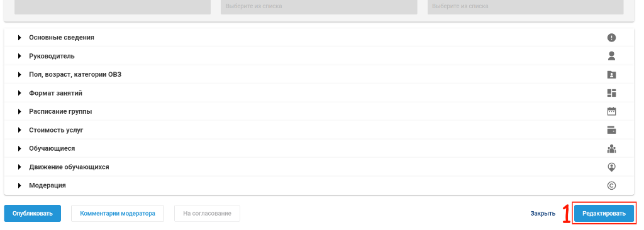Click the copyright icon on Модерация row

(611, 185)
